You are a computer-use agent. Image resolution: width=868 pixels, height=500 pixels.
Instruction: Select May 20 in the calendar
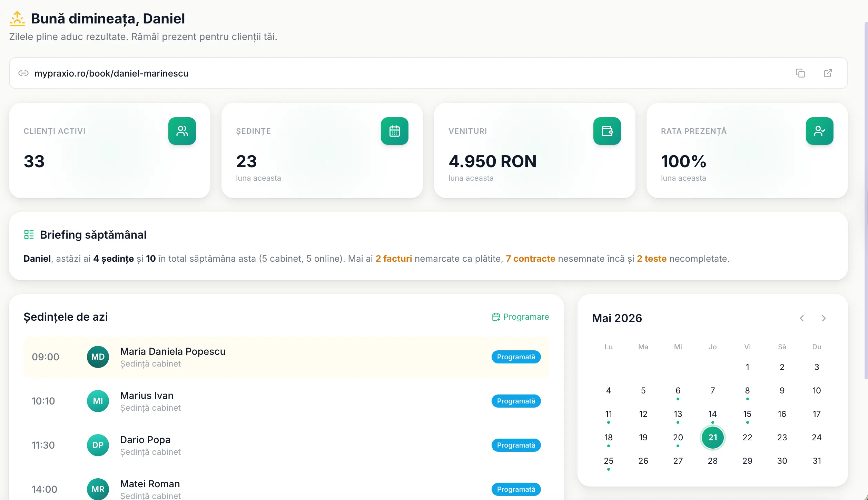click(678, 438)
